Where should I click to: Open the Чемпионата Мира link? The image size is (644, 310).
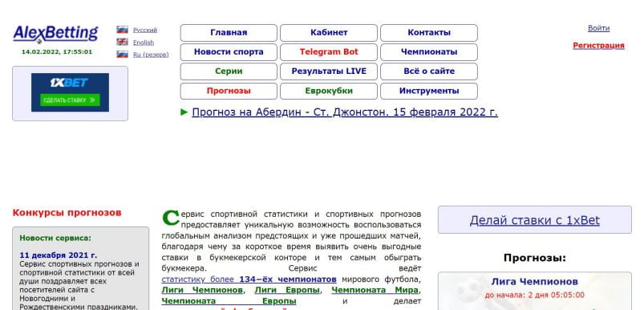[x=375, y=290]
